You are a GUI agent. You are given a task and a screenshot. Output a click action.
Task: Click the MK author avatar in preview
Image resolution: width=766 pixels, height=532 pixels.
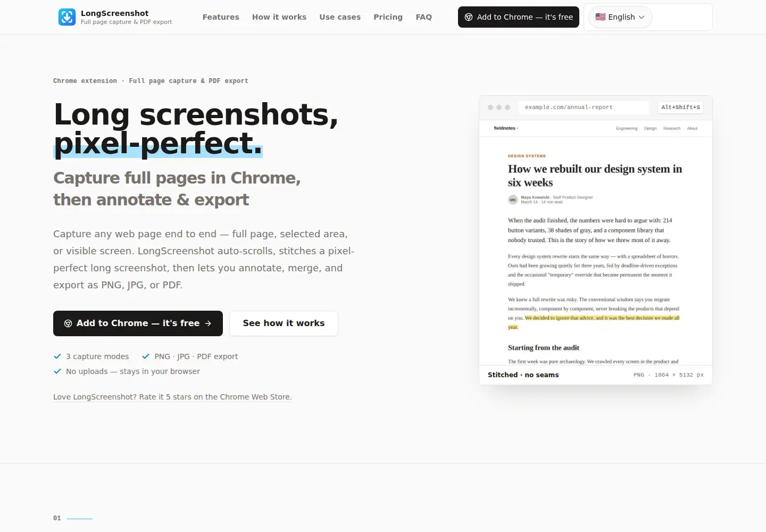click(x=513, y=199)
